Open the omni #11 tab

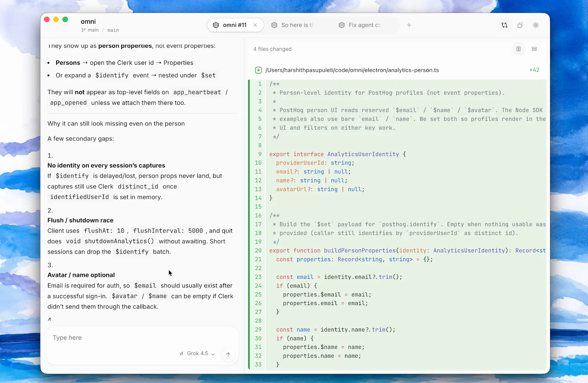pos(235,25)
